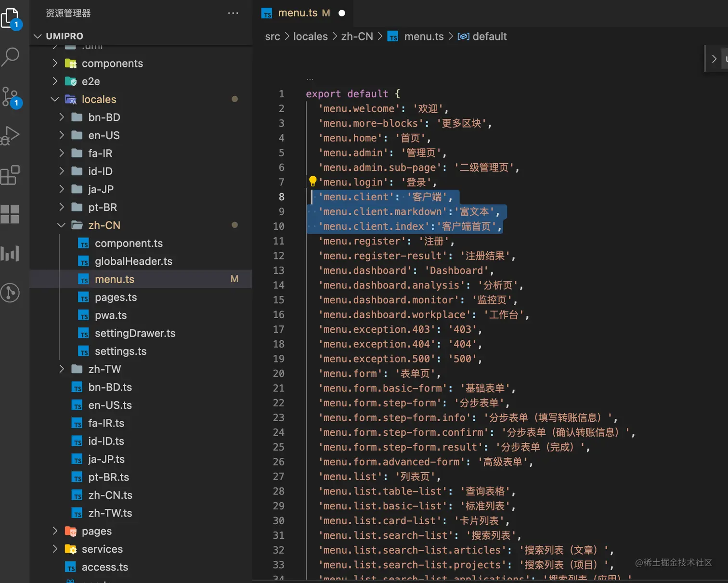The height and width of the screenshot is (583, 728).
Task: Collapse the zh-CN folder
Action: coord(61,225)
